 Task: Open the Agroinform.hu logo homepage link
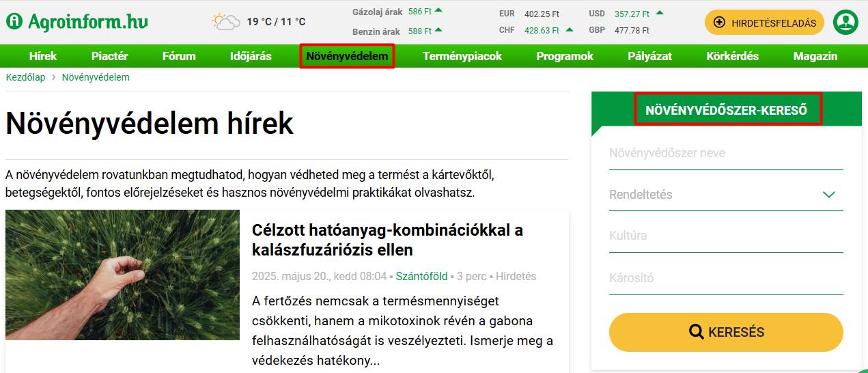[x=77, y=21]
